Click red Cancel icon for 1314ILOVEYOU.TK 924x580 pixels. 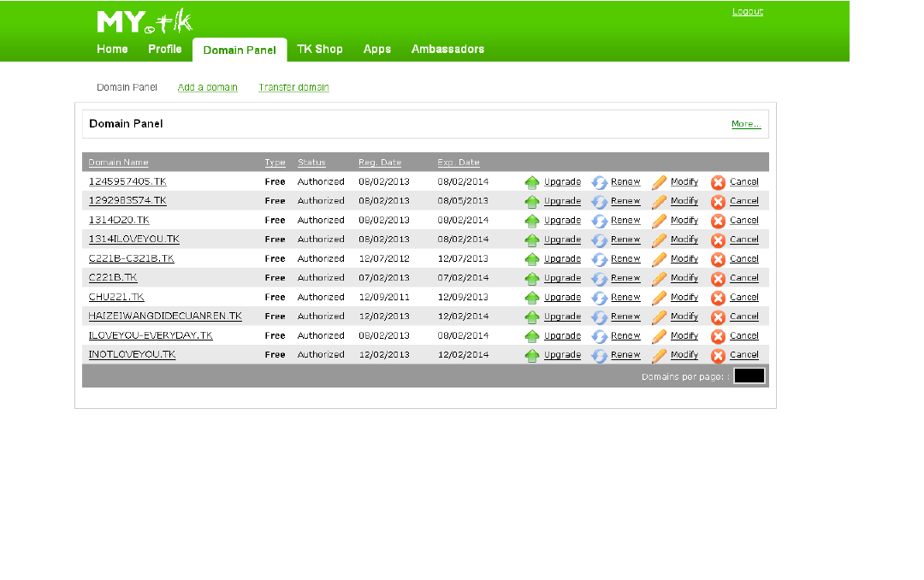pos(718,240)
